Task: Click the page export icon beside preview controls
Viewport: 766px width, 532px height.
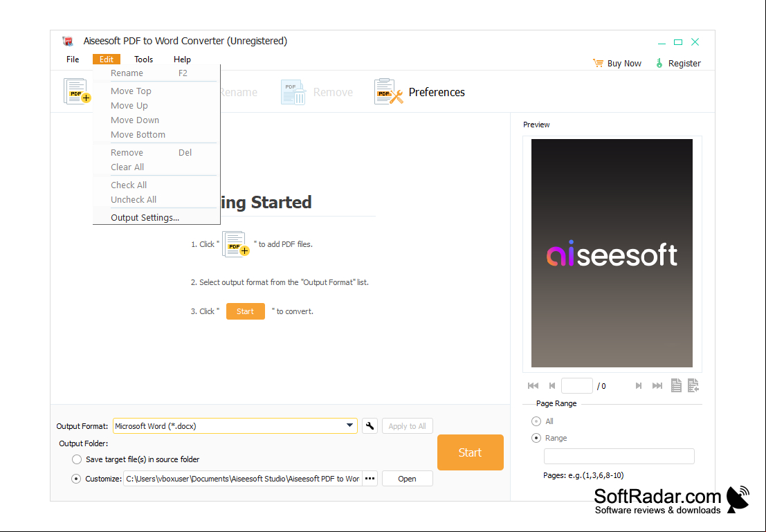Action: 693,385
